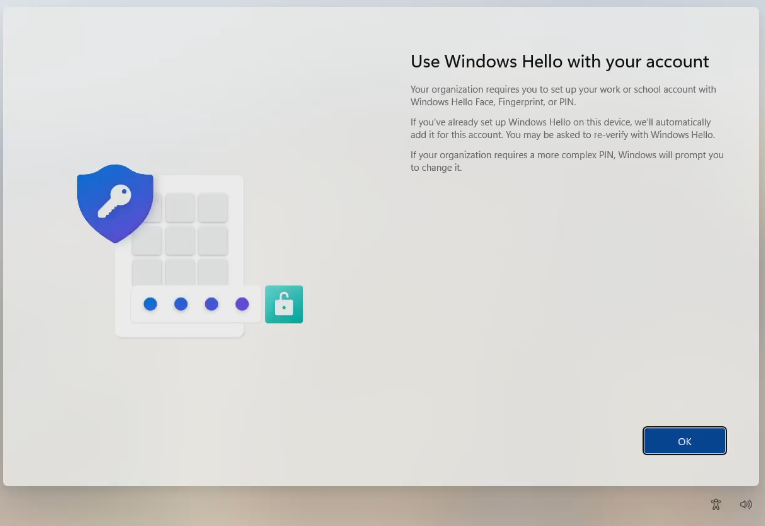Screen dimensions: 765x526
Task: Open the volume speaker icon
Action: [x=745, y=505]
